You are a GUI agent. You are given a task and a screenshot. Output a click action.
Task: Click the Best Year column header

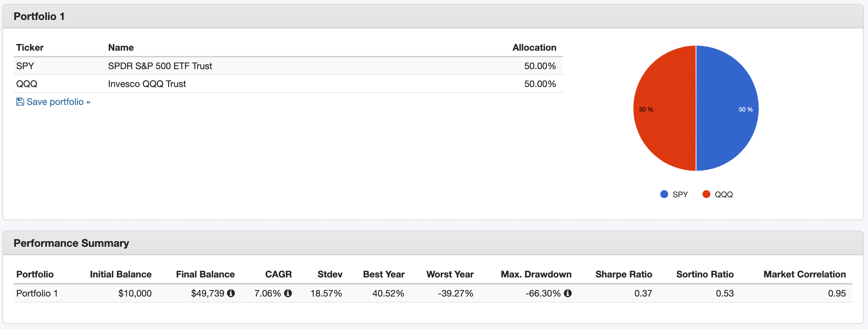[384, 274]
